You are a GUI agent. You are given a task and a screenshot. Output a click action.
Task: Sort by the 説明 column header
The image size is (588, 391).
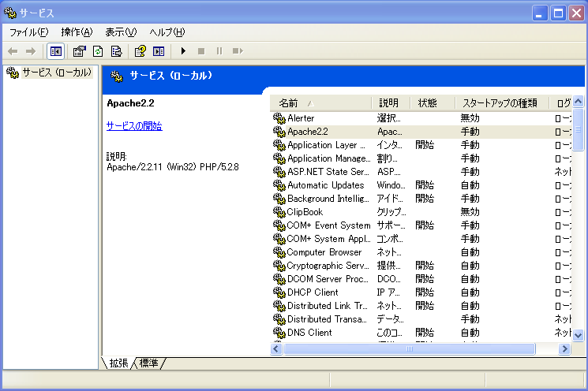(391, 103)
